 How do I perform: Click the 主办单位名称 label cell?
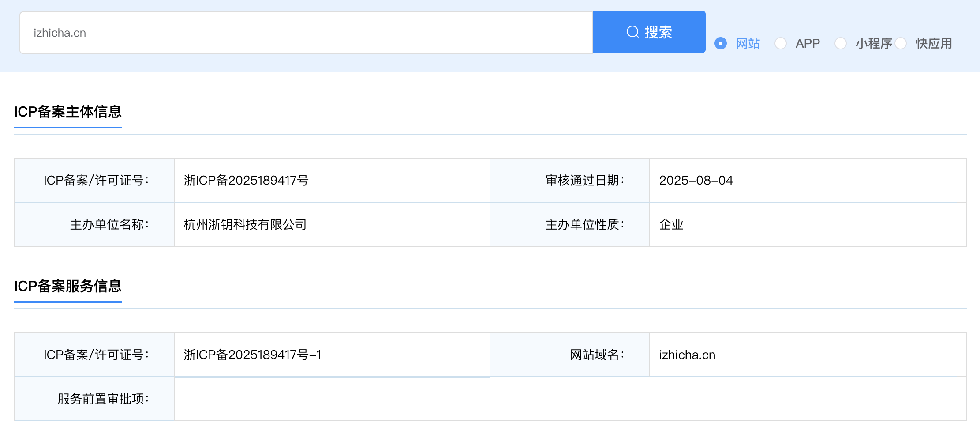coord(94,224)
